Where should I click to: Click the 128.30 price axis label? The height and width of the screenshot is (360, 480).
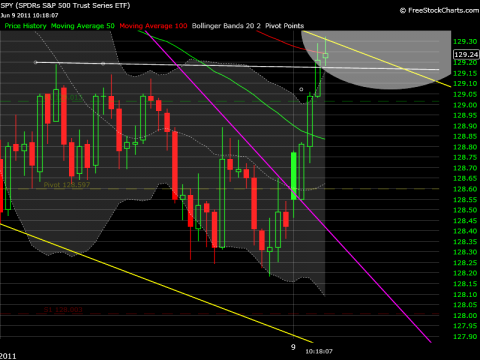[x=465, y=252]
